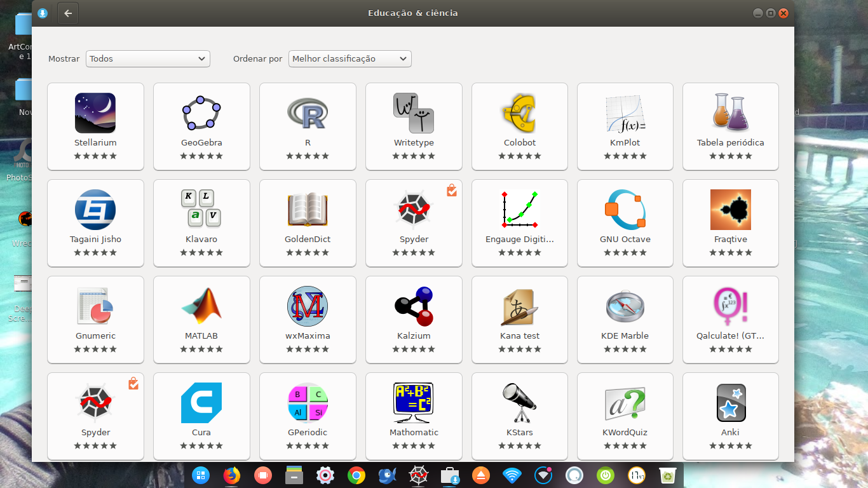Image resolution: width=868 pixels, height=488 pixels.
Task: Open the screen recorder dock icon
Action: click(263, 475)
